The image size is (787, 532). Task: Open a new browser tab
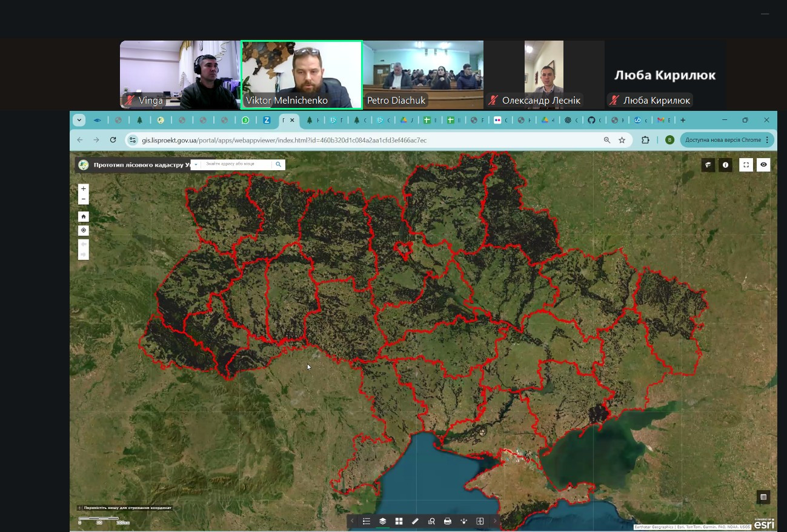(683, 120)
